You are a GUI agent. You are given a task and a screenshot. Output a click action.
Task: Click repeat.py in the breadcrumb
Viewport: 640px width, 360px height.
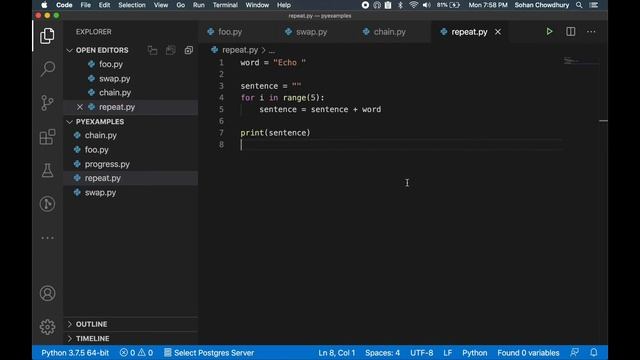(x=240, y=50)
